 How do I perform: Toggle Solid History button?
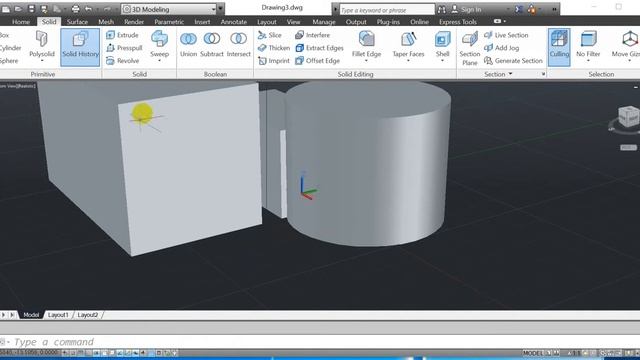(x=80, y=47)
